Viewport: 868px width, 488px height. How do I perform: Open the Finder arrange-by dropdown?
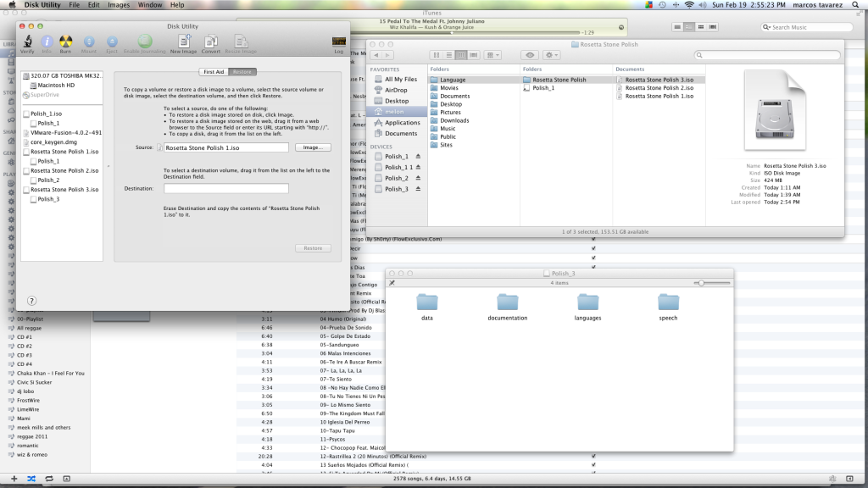coord(492,55)
